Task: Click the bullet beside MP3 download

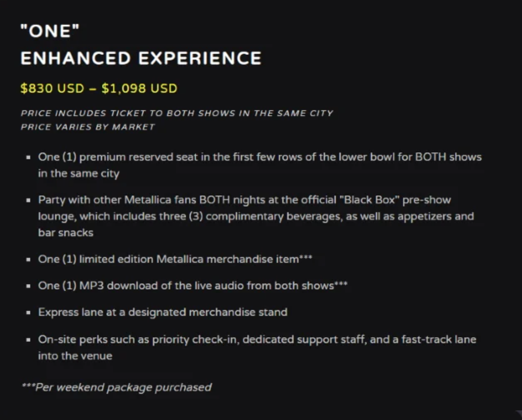Action: [x=28, y=286]
